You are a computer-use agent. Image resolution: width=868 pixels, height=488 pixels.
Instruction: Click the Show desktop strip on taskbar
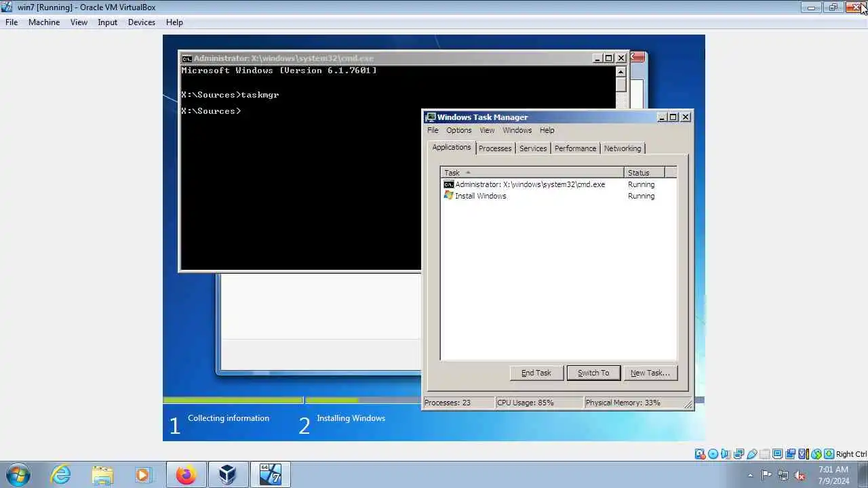click(863, 474)
